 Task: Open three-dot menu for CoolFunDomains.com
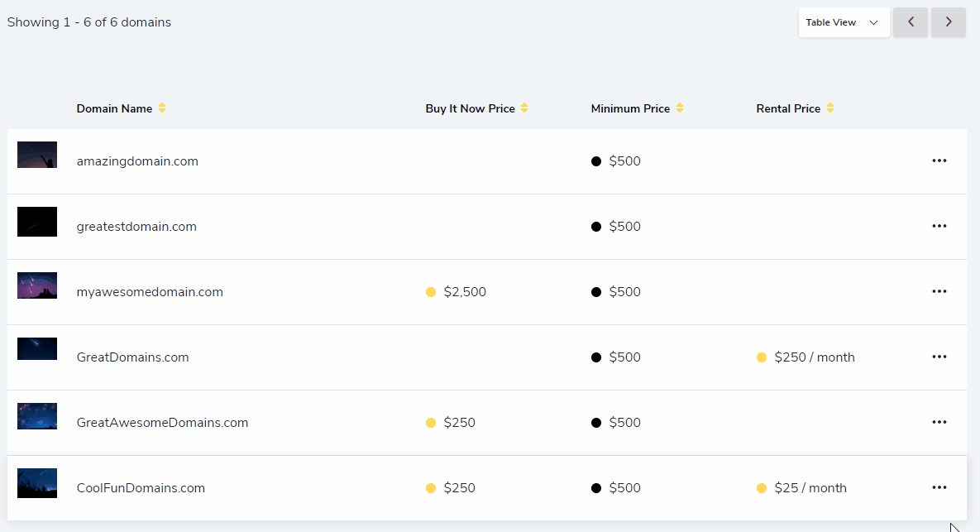point(939,488)
